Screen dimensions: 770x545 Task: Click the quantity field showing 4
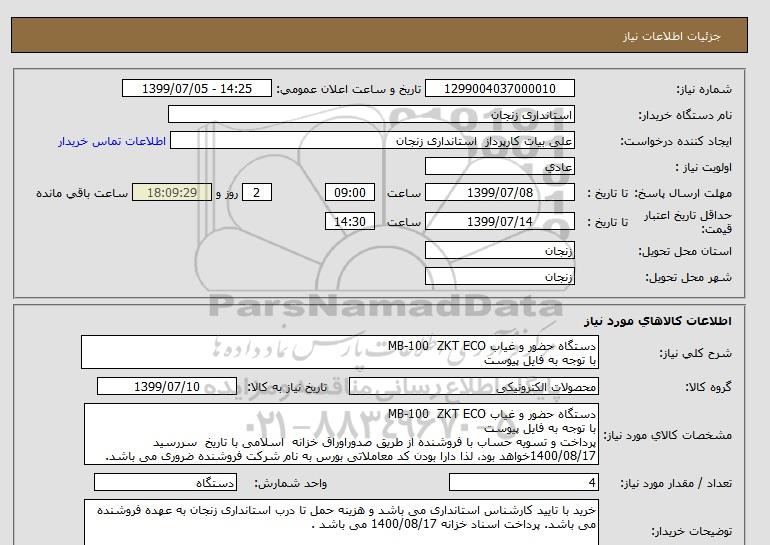(x=524, y=483)
